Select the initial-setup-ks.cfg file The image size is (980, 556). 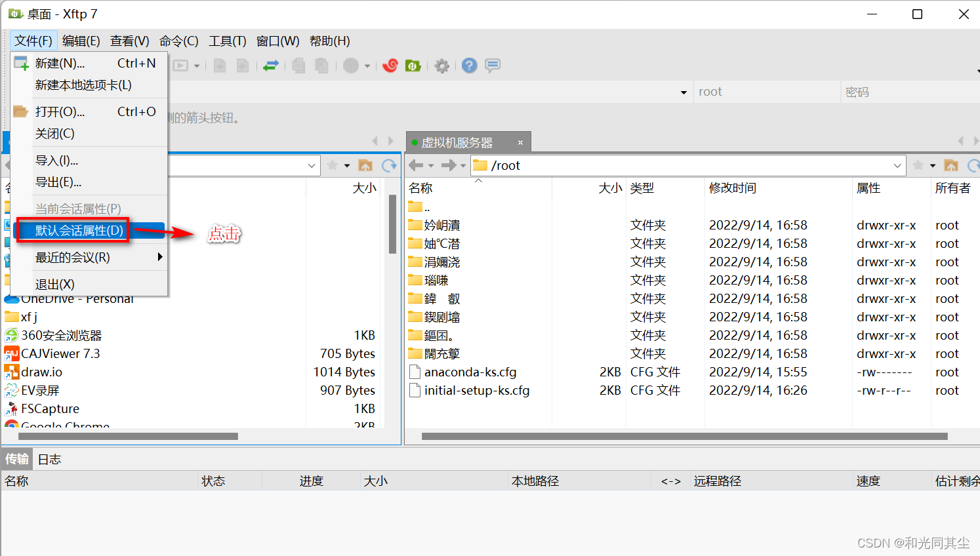[477, 390]
